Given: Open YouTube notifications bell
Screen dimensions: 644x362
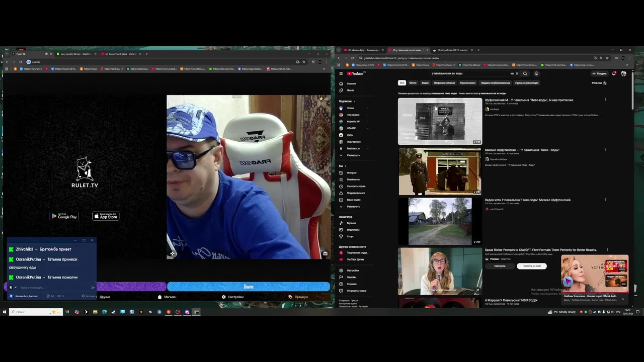Looking at the screenshot, I should click(614, 73).
